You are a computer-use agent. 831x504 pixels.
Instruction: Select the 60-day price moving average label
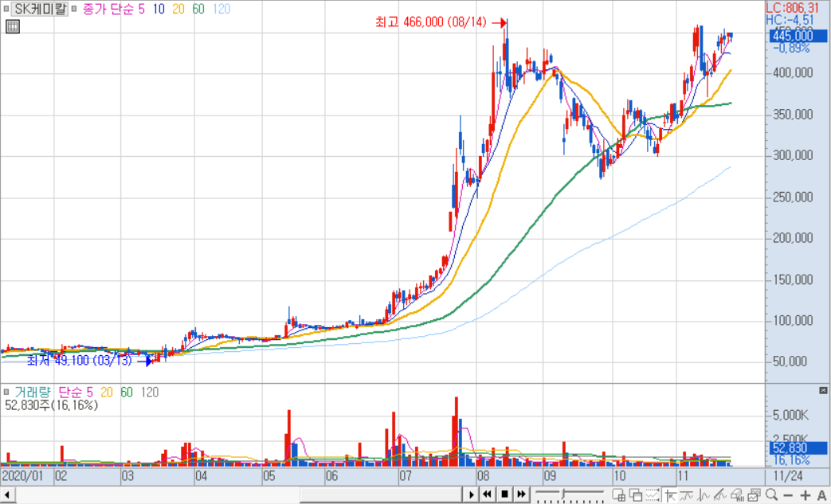[198, 9]
